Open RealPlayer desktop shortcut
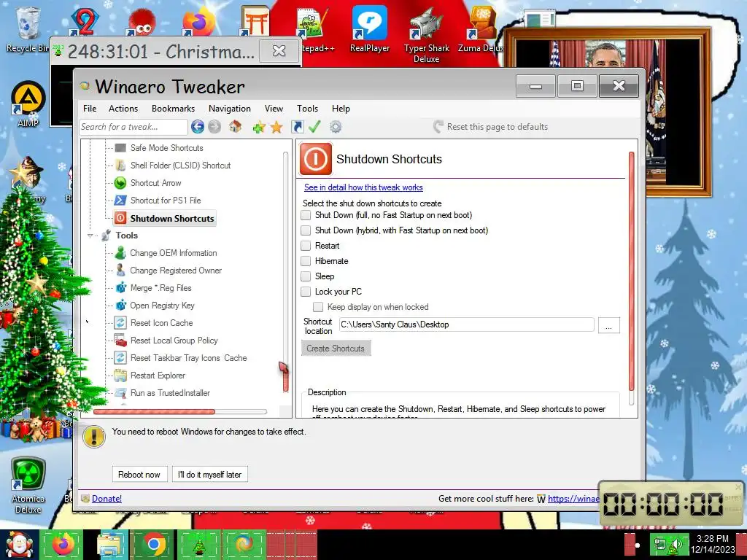The image size is (747, 560). 370,28
